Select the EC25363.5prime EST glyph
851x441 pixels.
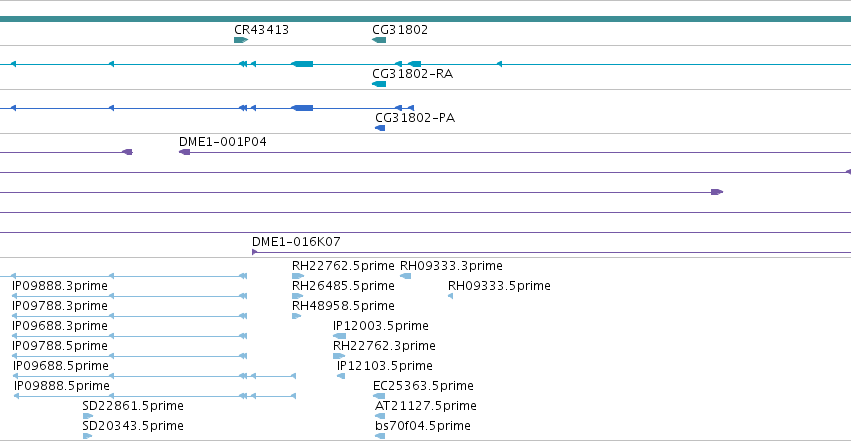pyautogui.click(x=379, y=397)
